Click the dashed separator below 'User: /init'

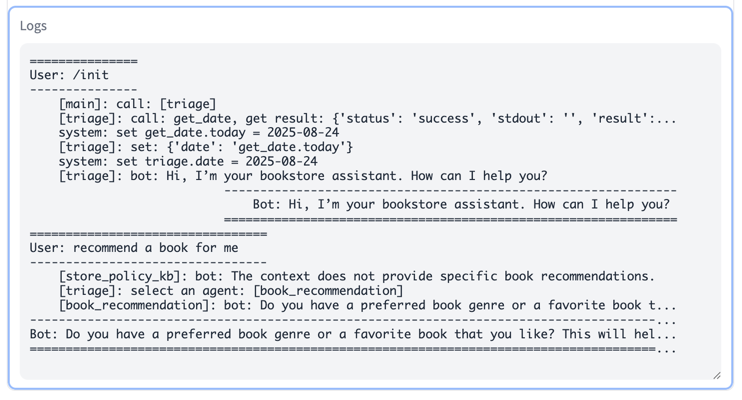pyautogui.click(x=83, y=89)
